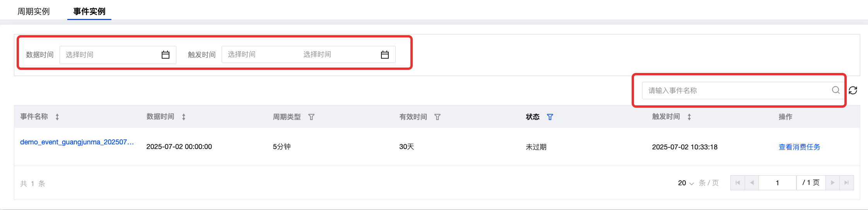Image resolution: width=868 pixels, height=210 pixels.
Task: Go to the last page button
Action: [x=846, y=183]
